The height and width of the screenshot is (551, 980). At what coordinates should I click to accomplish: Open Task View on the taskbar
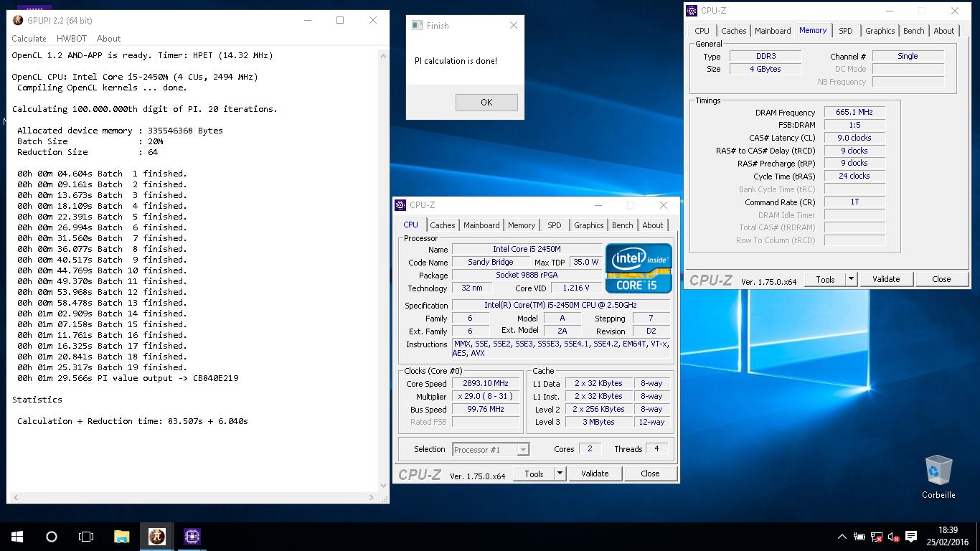tap(86, 537)
